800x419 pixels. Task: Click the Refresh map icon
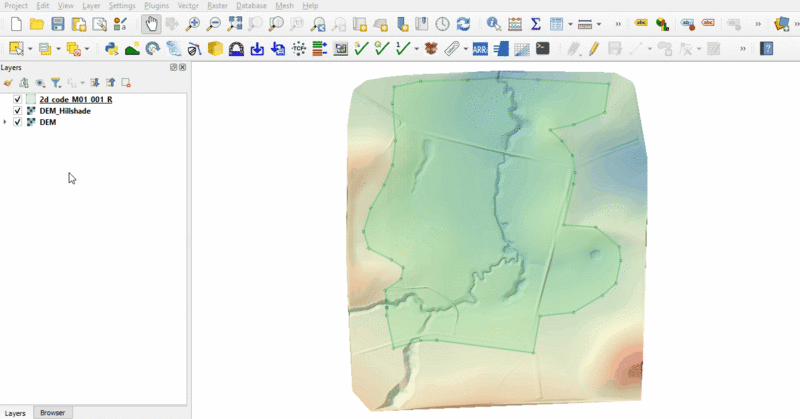click(463, 24)
